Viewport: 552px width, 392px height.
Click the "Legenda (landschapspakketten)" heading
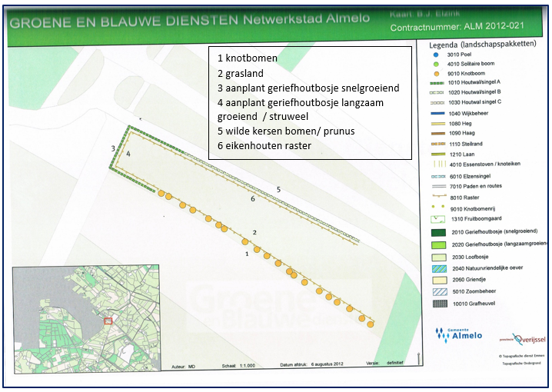coord(483,45)
